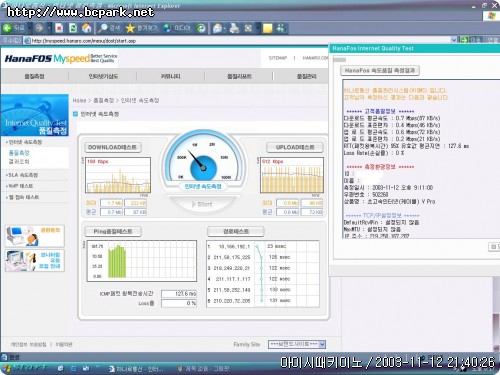This screenshot has height=375, width=500.
Task: Open the Community main navigation tab
Action: (x=171, y=76)
